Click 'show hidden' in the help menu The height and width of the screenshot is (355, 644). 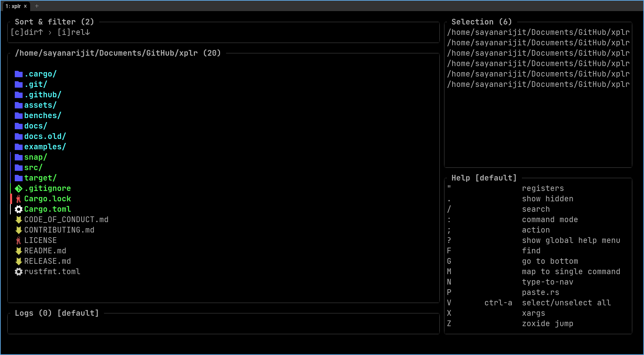click(548, 199)
